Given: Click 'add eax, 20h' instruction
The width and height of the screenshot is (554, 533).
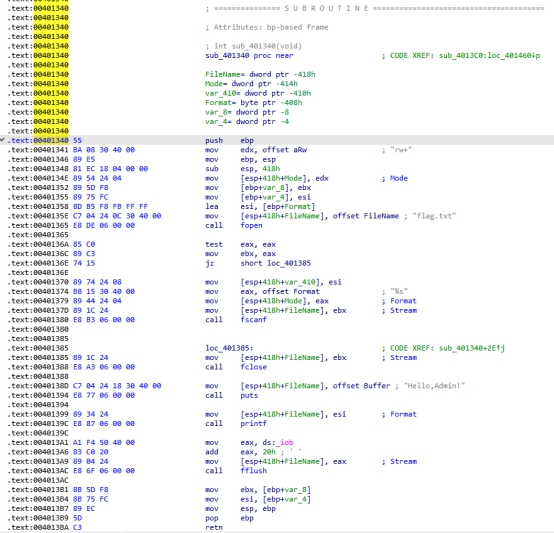Looking at the screenshot, I should 240,452.
